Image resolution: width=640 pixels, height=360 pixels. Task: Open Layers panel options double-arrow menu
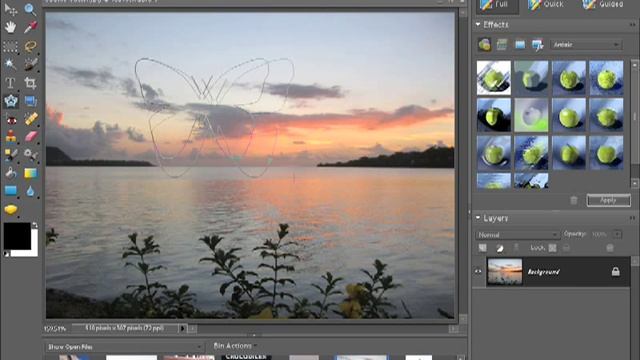point(632,218)
